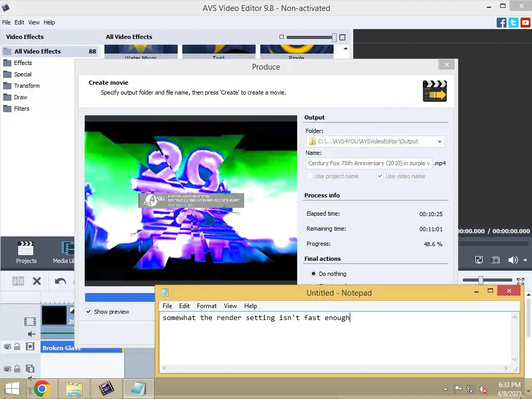Toggle visibility of the overlay track
The width and height of the screenshot is (532, 399).
click(x=7, y=369)
